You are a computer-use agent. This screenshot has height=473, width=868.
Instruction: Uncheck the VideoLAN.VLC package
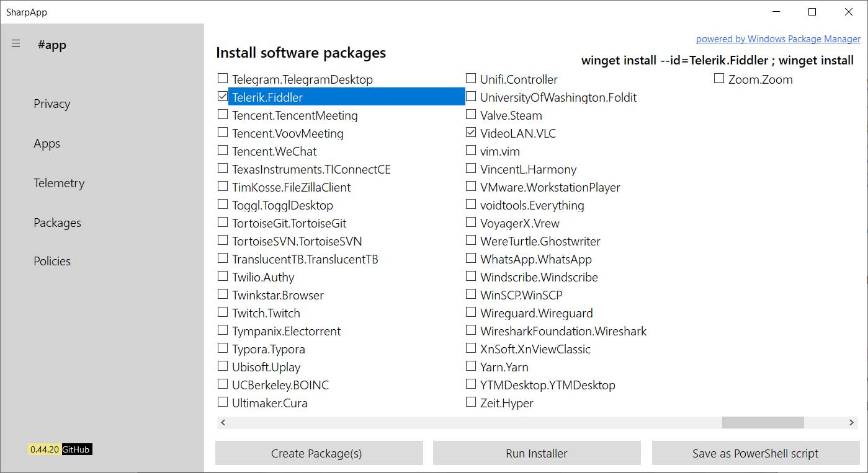(x=470, y=133)
